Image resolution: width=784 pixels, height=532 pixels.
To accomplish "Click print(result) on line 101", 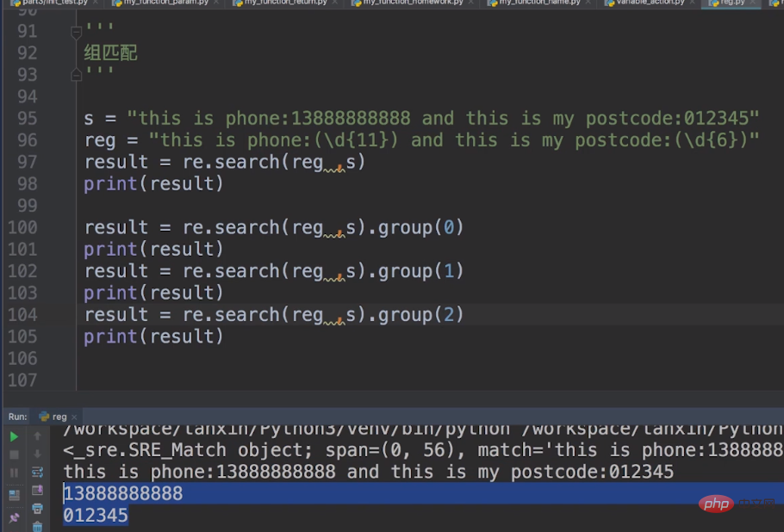I will [x=153, y=250].
